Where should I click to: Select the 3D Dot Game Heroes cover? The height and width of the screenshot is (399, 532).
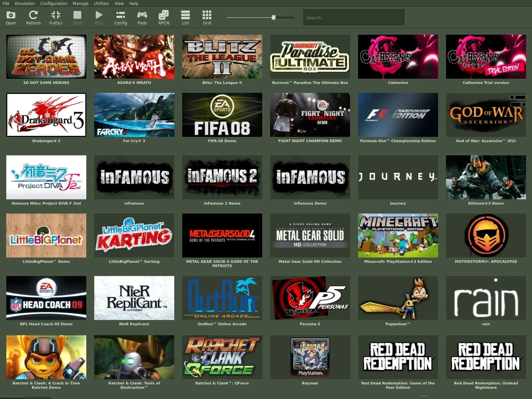[x=46, y=57]
